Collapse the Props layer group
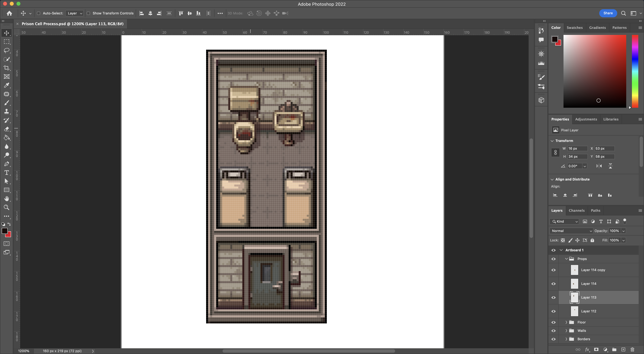 [x=566, y=259]
